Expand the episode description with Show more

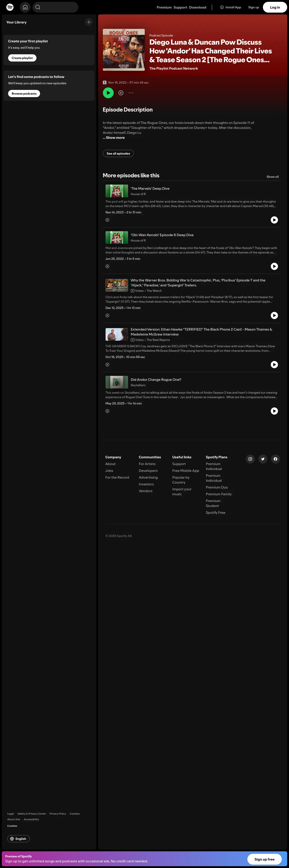click(x=114, y=137)
